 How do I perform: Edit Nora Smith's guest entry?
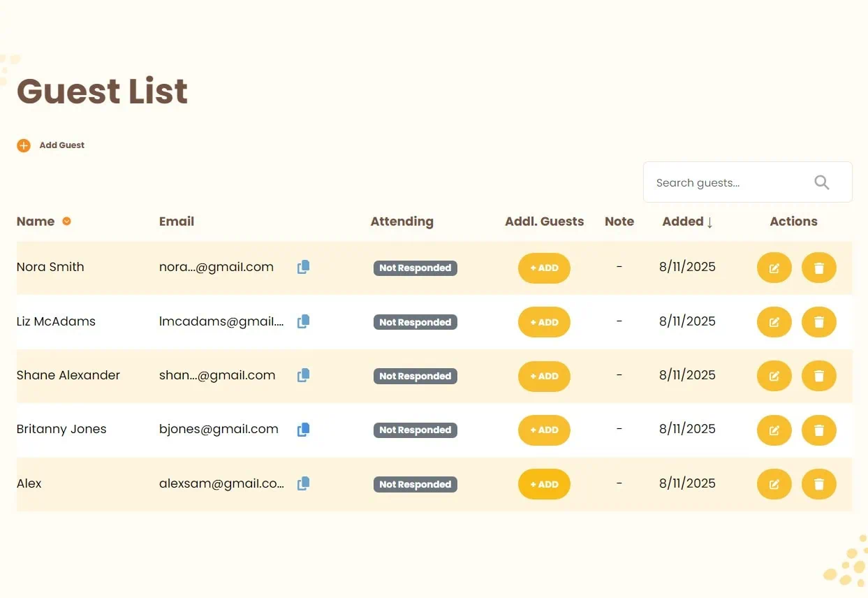pyautogui.click(x=774, y=268)
